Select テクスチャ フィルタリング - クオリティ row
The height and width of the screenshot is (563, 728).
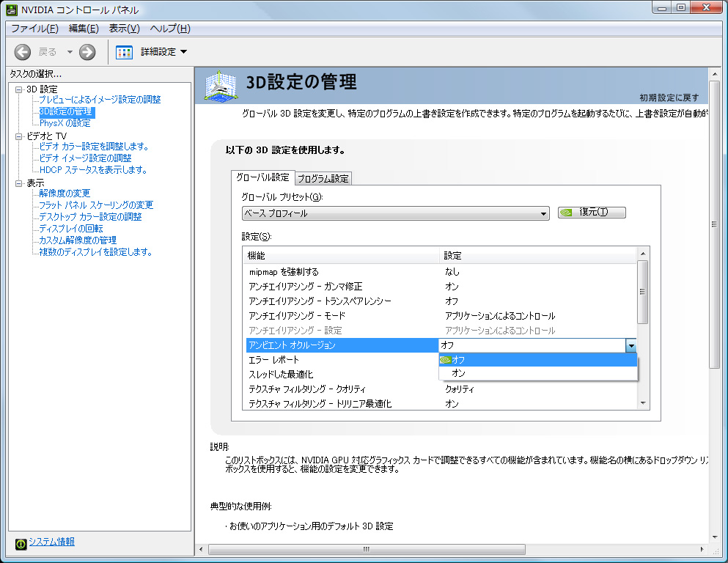(440, 389)
